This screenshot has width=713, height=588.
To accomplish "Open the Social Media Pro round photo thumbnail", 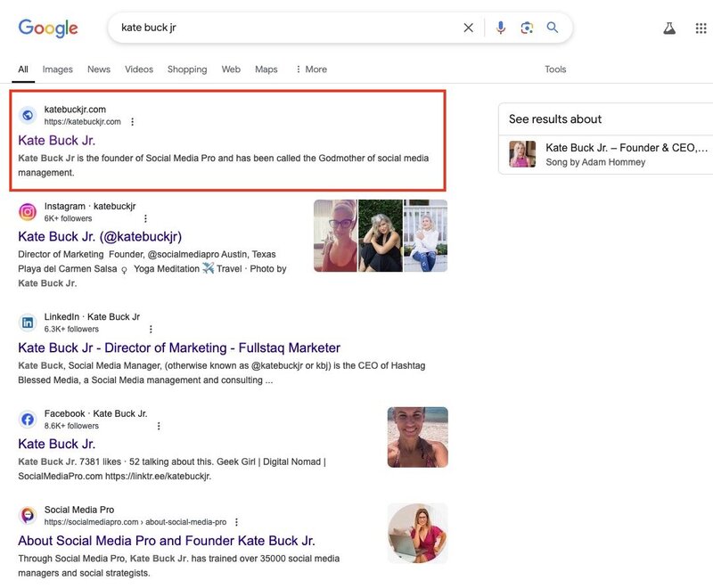I will (x=417, y=534).
